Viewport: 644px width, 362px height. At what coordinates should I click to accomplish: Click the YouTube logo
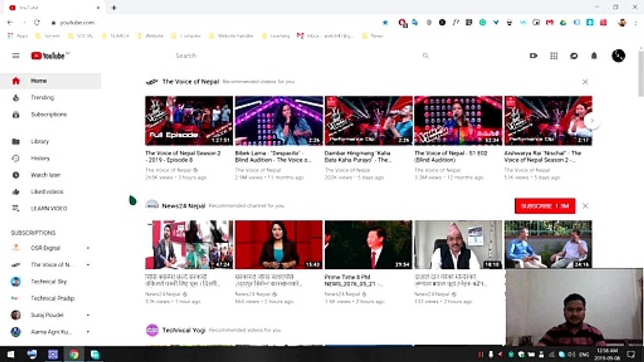48,56
